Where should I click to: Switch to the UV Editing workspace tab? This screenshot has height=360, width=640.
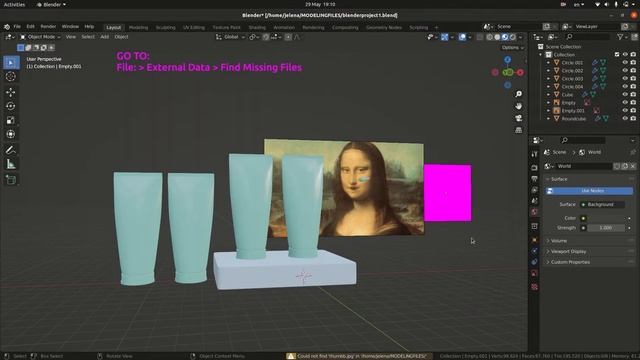193,27
